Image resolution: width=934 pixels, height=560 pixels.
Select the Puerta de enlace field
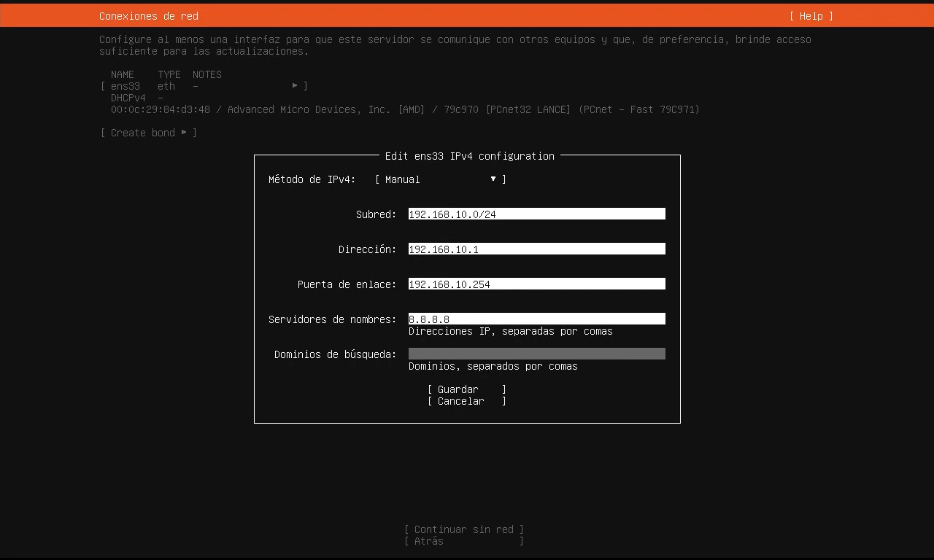[536, 284]
